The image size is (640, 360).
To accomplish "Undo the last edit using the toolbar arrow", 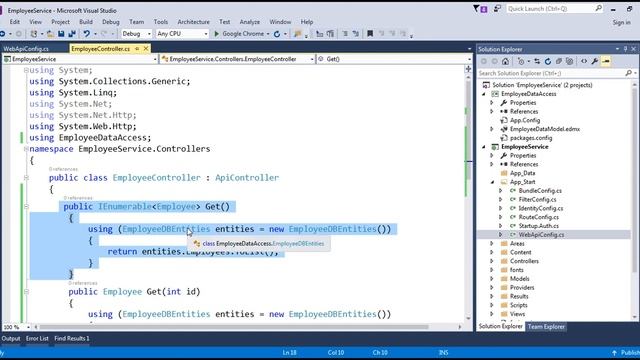I will pos(87,34).
